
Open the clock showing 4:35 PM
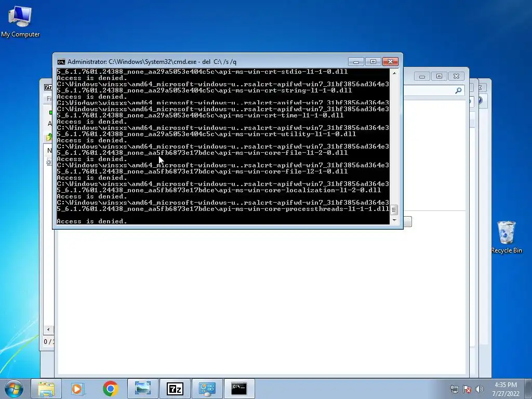506,389
